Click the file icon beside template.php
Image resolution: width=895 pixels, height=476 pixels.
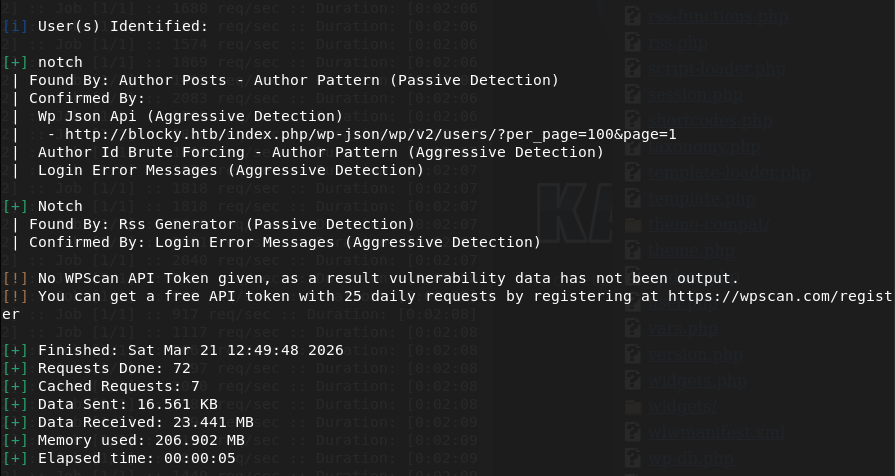[632, 198]
